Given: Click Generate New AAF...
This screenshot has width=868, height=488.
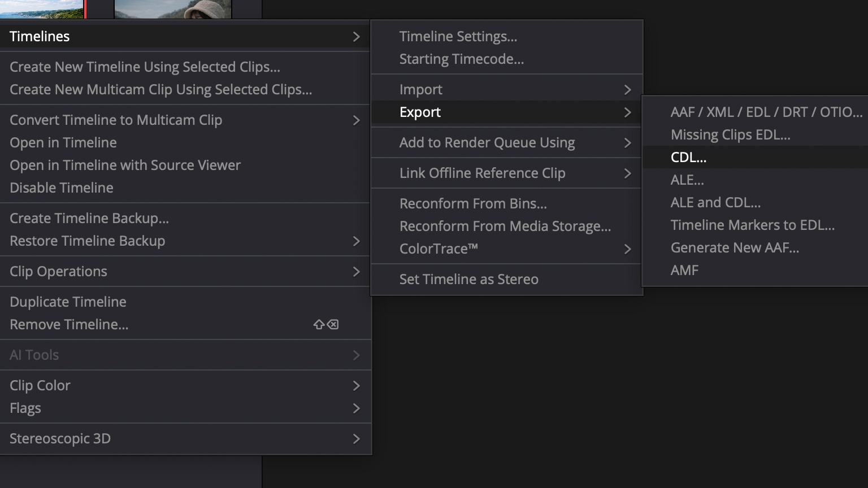Looking at the screenshot, I should pos(735,248).
